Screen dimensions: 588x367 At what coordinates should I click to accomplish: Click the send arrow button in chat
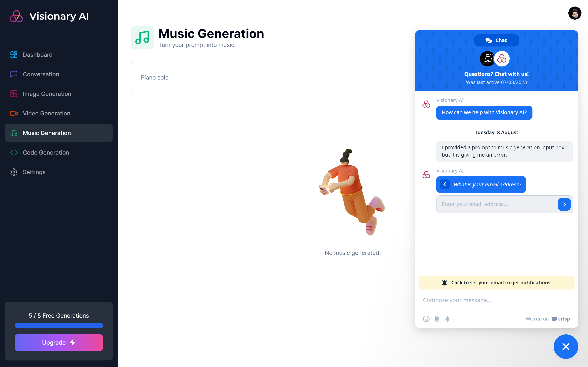[564, 204]
